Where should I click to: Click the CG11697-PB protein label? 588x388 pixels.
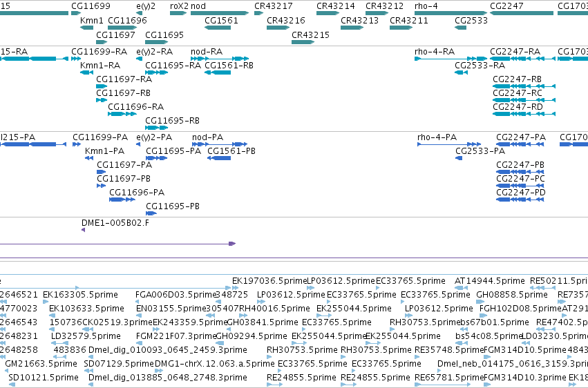tap(124, 179)
